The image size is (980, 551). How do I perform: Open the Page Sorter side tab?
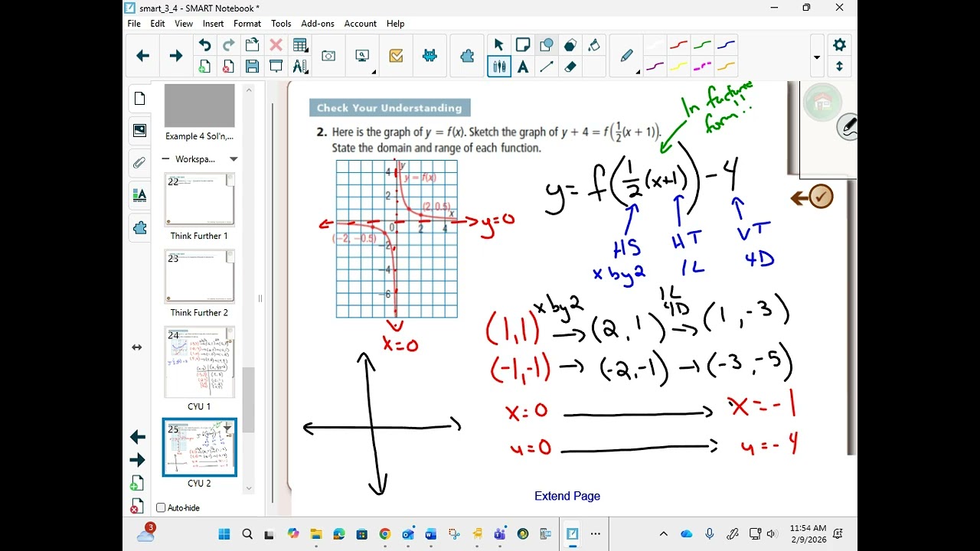pyautogui.click(x=139, y=99)
